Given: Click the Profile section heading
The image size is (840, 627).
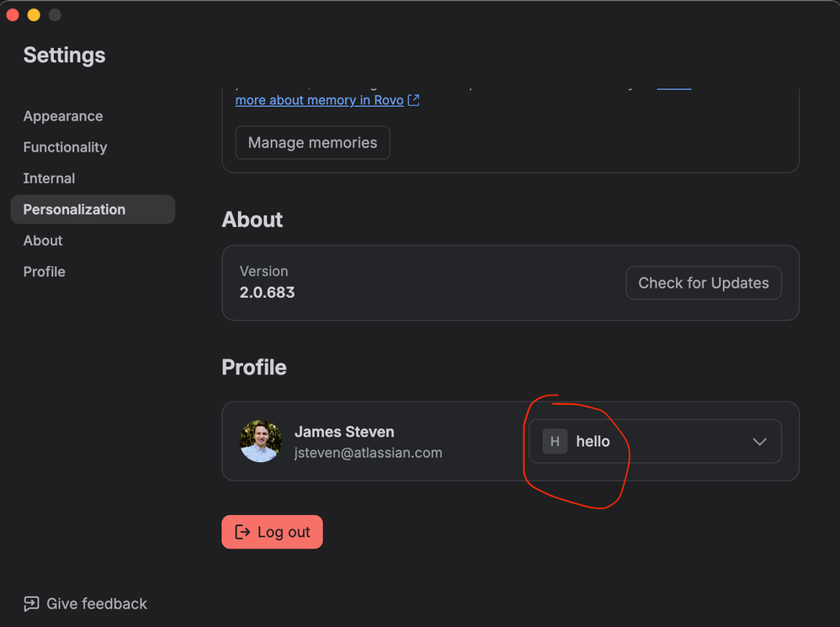Looking at the screenshot, I should (x=254, y=367).
